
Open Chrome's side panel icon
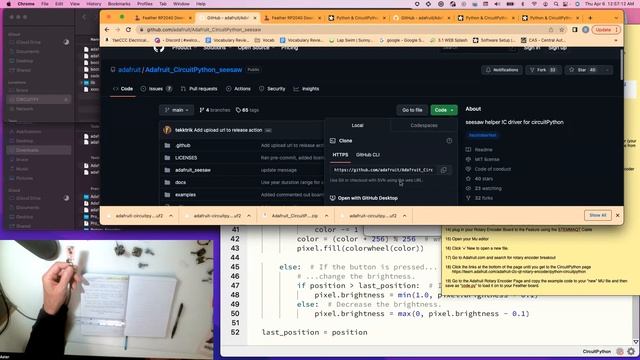pos(575,30)
